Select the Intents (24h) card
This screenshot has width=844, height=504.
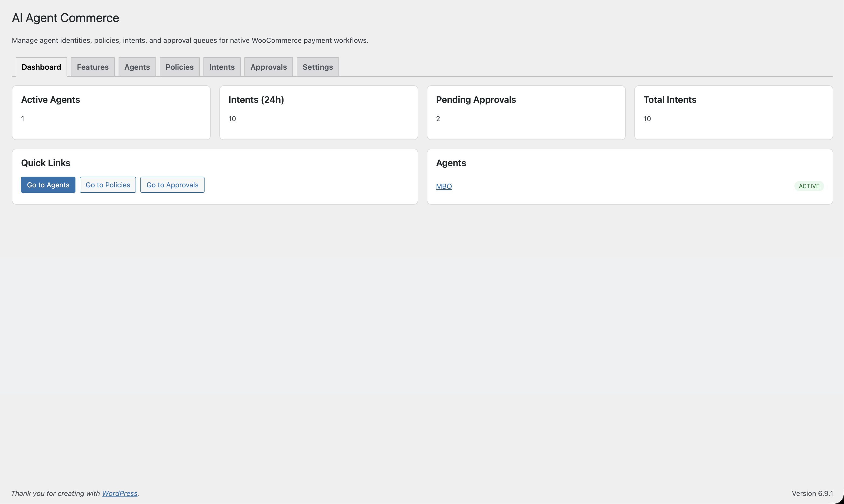point(318,113)
